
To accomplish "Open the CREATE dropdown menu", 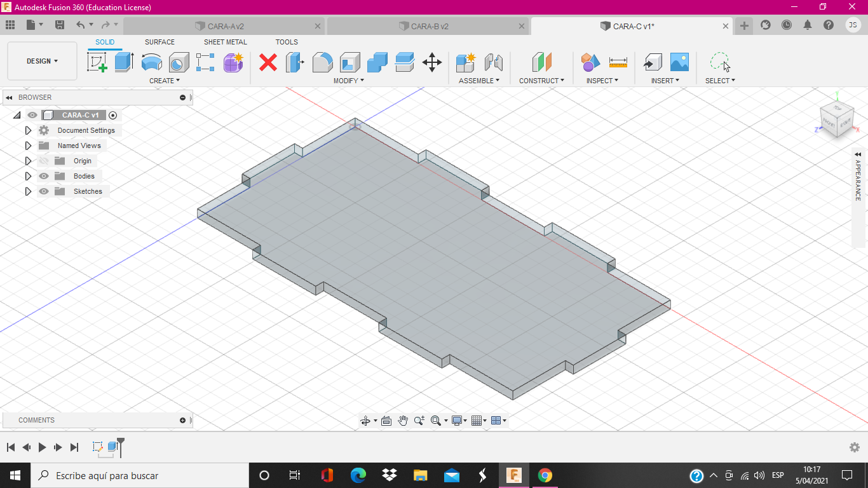I will pos(165,81).
